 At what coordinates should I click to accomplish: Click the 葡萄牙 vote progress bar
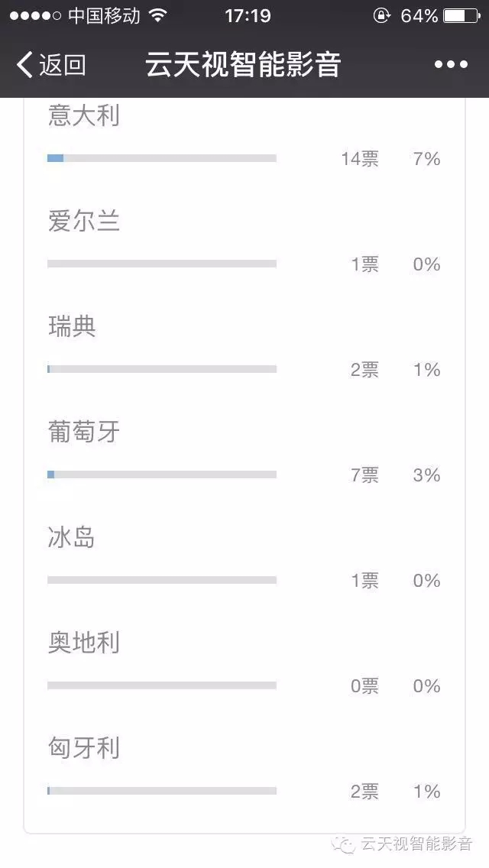(162, 474)
